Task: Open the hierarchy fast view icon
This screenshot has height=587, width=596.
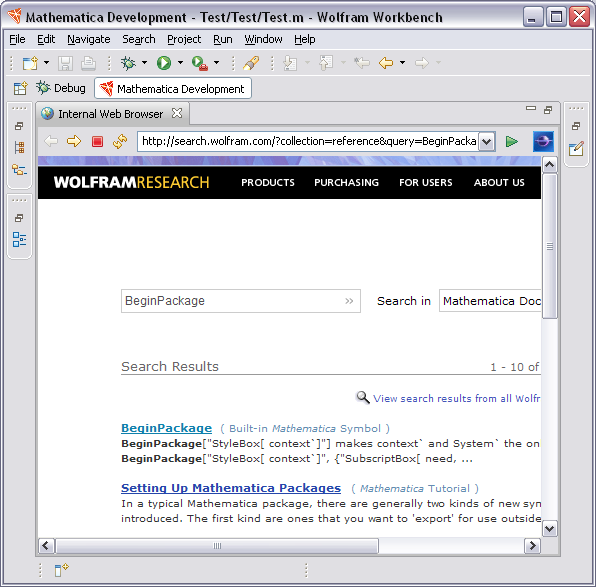Action: 19,147
